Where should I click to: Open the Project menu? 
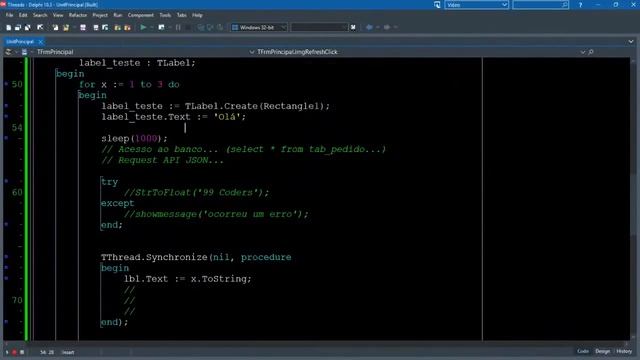100,15
